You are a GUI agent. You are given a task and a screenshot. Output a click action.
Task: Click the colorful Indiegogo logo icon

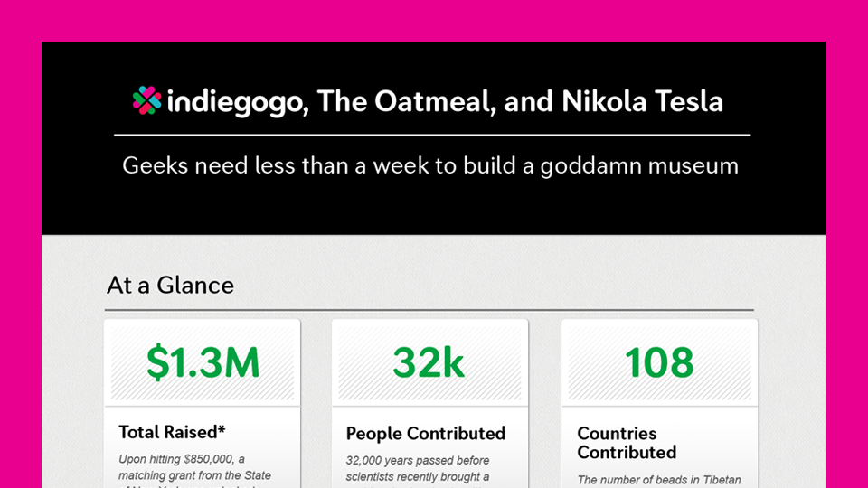pyautogui.click(x=146, y=100)
